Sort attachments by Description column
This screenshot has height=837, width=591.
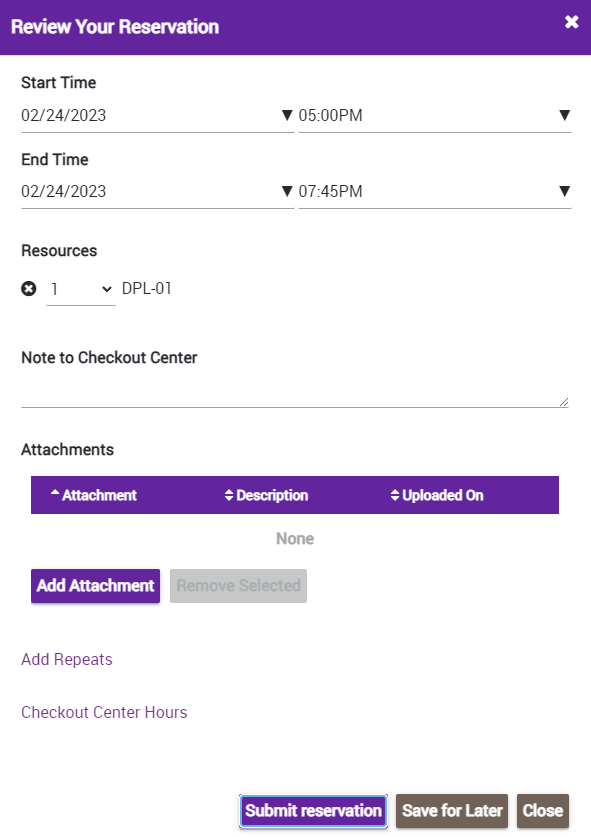[x=266, y=495]
